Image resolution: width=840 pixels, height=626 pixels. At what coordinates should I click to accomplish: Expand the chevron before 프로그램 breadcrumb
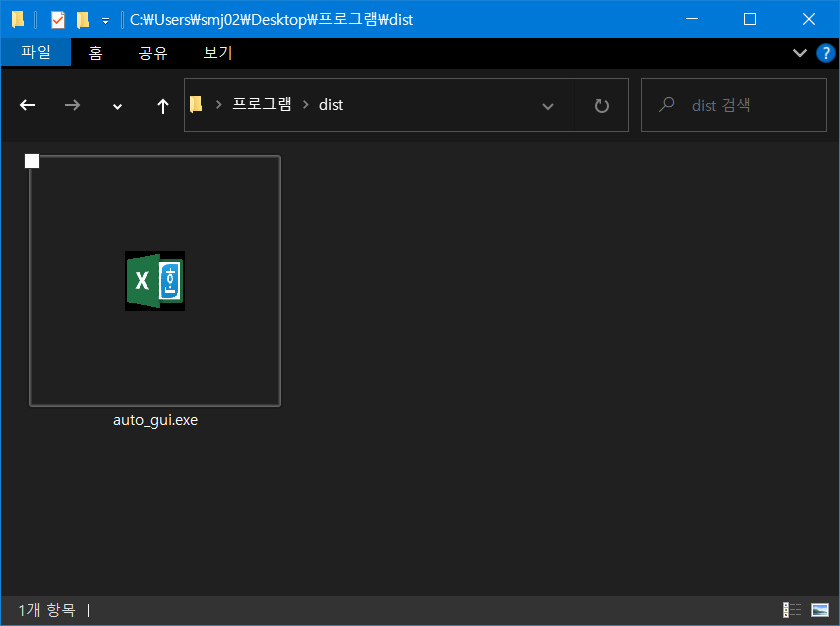tap(219, 104)
